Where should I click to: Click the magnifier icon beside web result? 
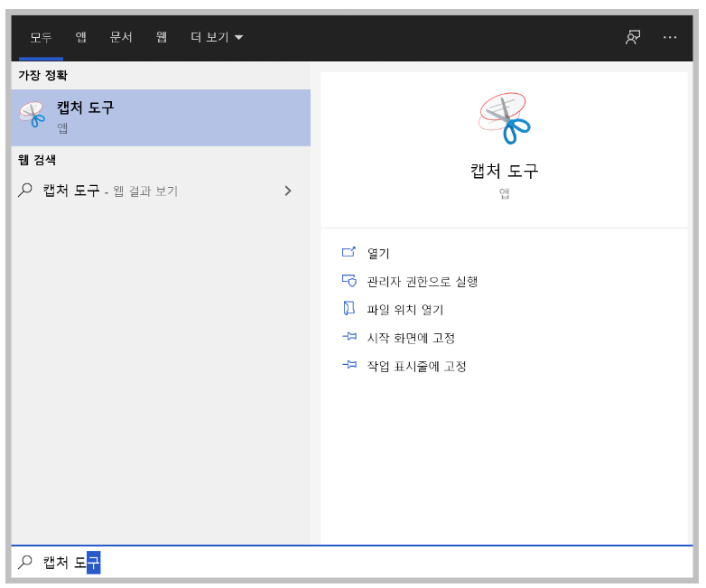pos(24,190)
